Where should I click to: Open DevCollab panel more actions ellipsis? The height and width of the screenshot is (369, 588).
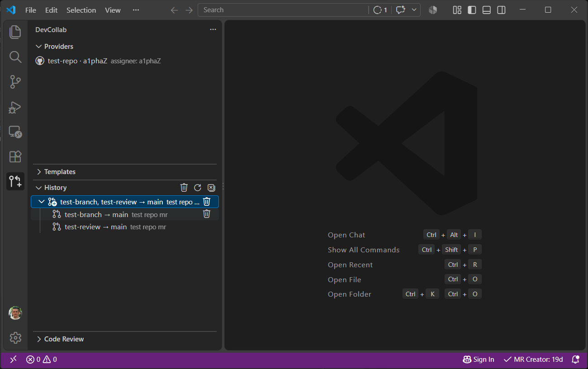[213, 30]
